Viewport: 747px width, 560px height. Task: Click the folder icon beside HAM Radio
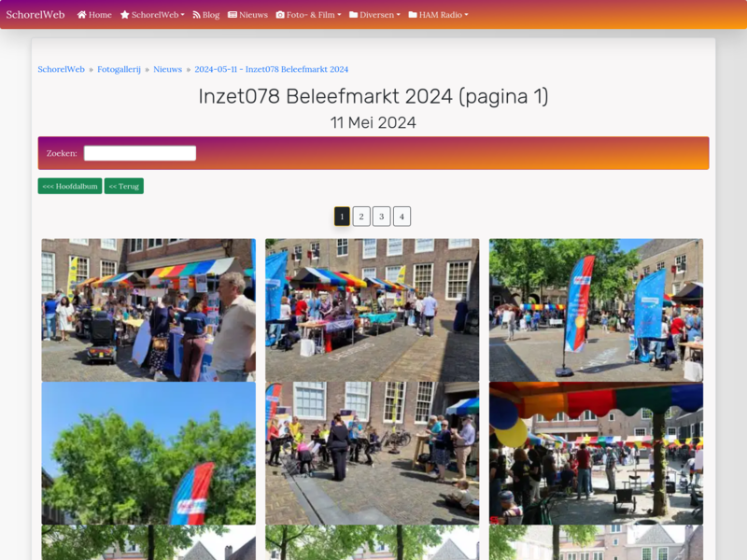(x=413, y=15)
